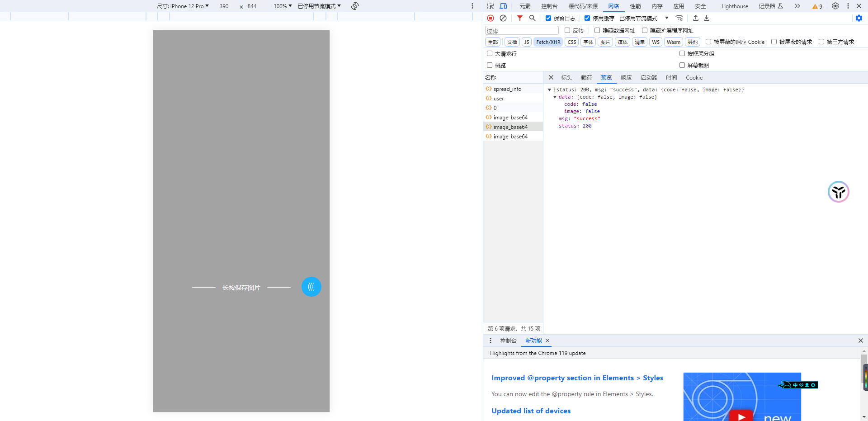Image resolution: width=868 pixels, height=421 pixels.
Task: Collapse the data object node
Action: pos(555,97)
